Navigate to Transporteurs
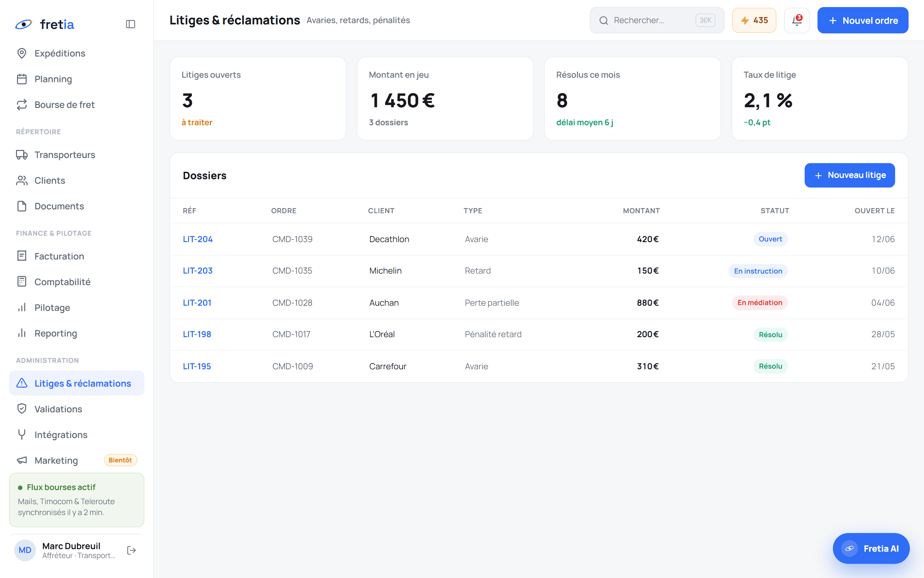This screenshot has width=924, height=578. pyautogui.click(x=77, y=154)
